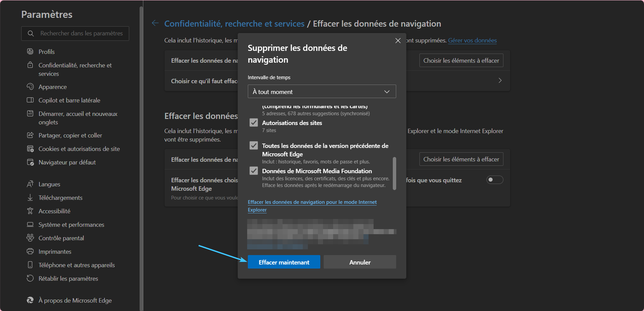Image resolution: width=644 pixels, height=311 pixels.
Task: Uncheck the previous Microsoft Edge version data checkbox
Action: 254,146
